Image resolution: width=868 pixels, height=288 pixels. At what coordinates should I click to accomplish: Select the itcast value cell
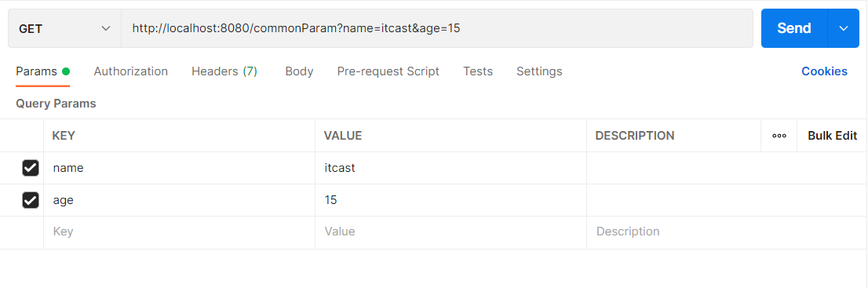[450, 168]
